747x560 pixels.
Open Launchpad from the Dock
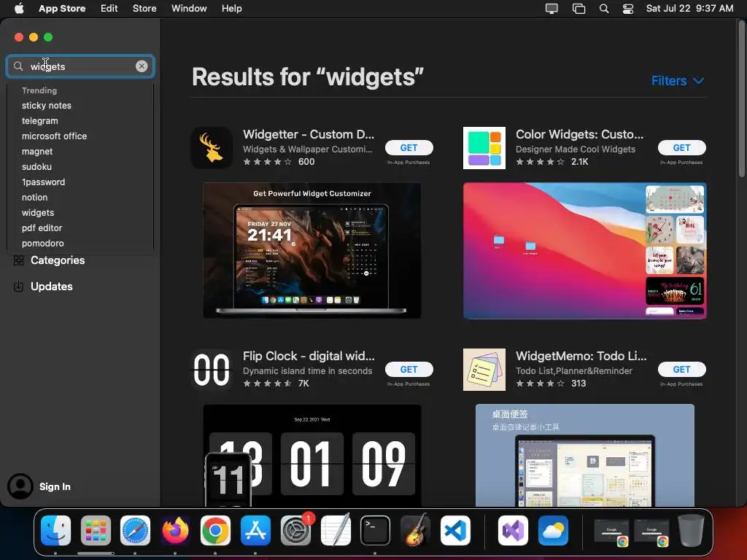coord(96,531)
